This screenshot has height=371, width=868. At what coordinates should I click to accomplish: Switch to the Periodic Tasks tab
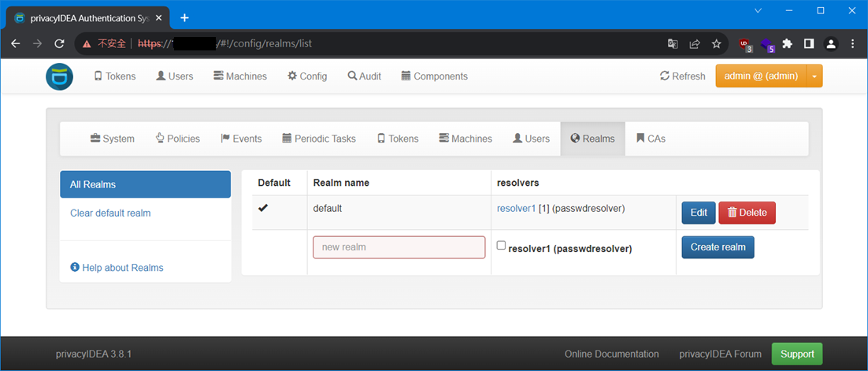(319, 139)
